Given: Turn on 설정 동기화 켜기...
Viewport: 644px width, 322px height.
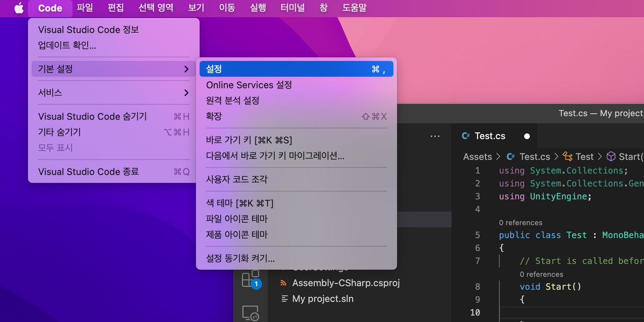Looking at the screenshot, I should (296, 259).
